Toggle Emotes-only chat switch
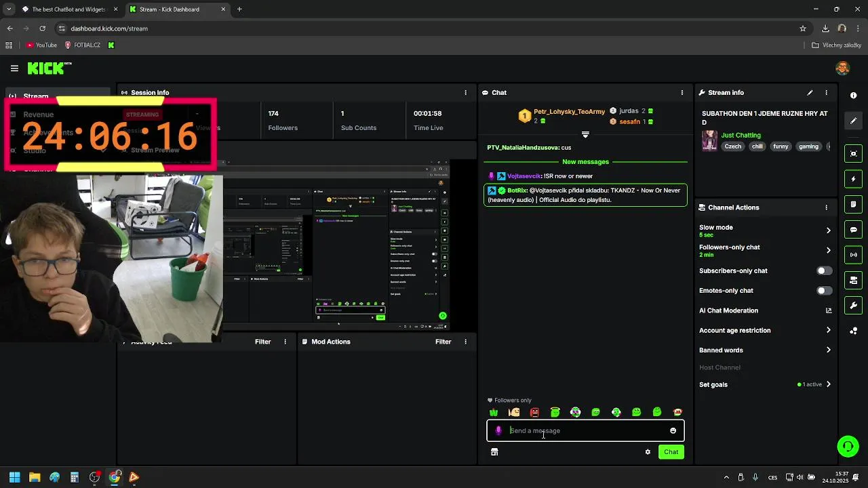The height and width of the screenshot is (488, 868). [824, 291]
